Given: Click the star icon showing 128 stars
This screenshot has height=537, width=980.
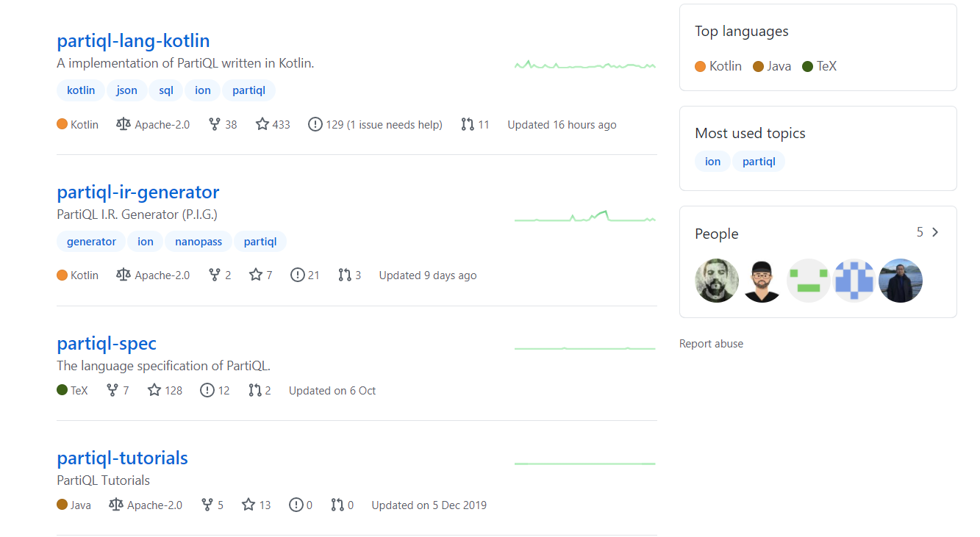Looking at the screenshot, I should [154, 391].
